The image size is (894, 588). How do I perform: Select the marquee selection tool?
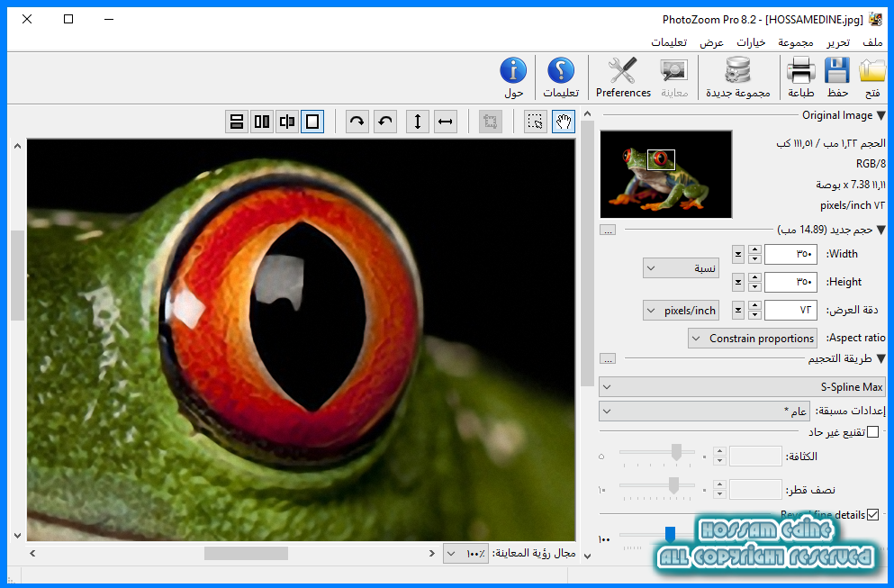click(535, 122)
